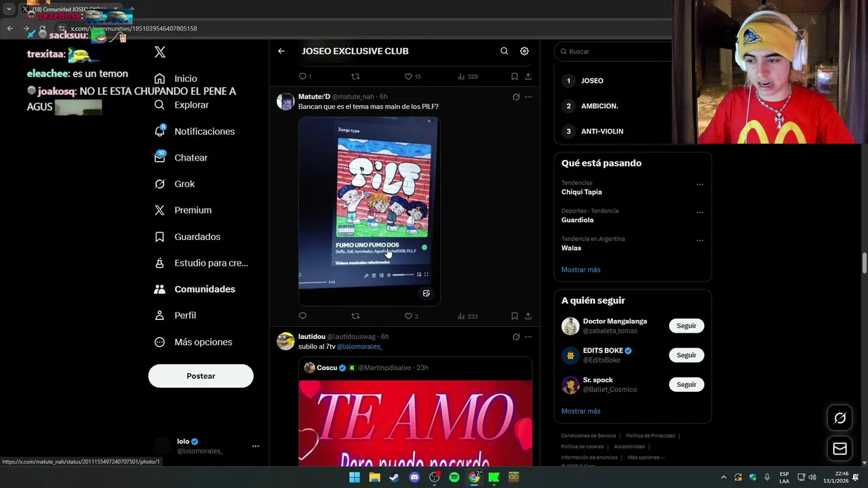
Task: Open Notificaciones in the sidebar
Action: point(195,131)
